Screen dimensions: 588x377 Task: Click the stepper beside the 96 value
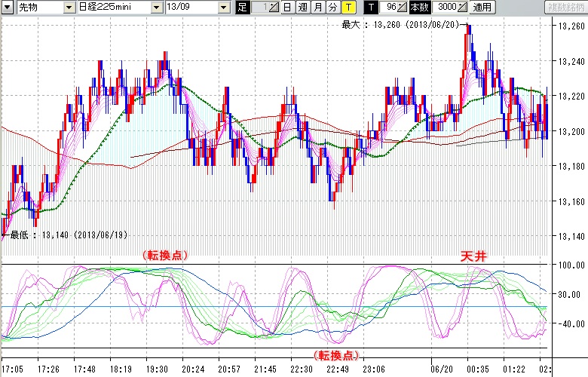point(403,8)
